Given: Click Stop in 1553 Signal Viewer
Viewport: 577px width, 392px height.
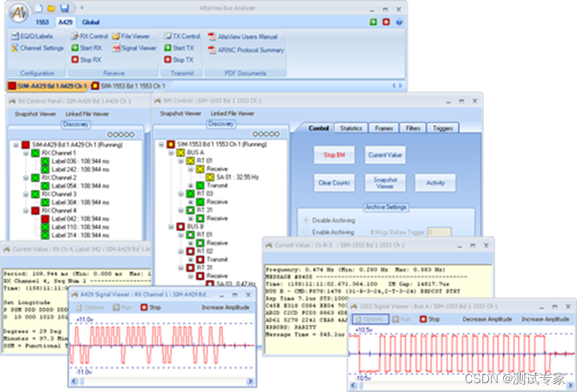Looking at the screenshot, I should tap(430, 319).
